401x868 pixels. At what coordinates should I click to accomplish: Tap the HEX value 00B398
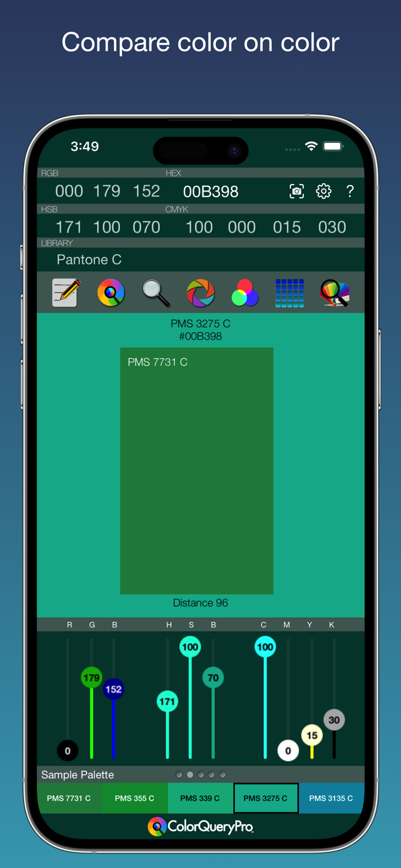tap(211, 192)
